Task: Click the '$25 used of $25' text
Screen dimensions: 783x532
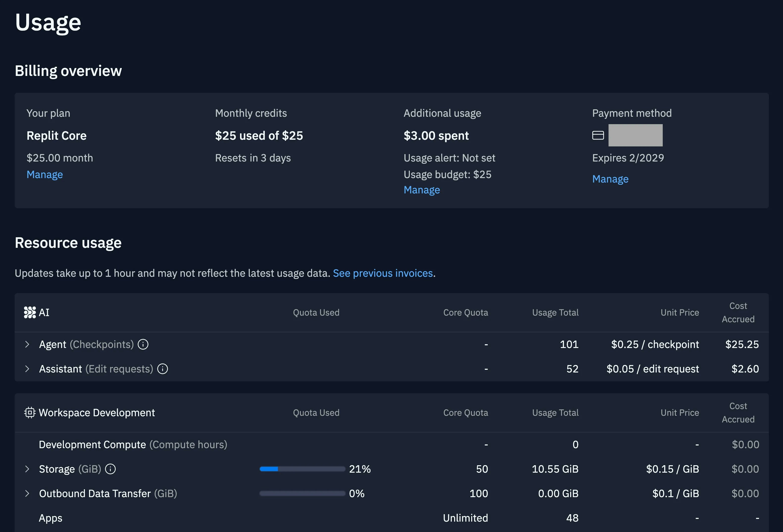Action: 259,136
